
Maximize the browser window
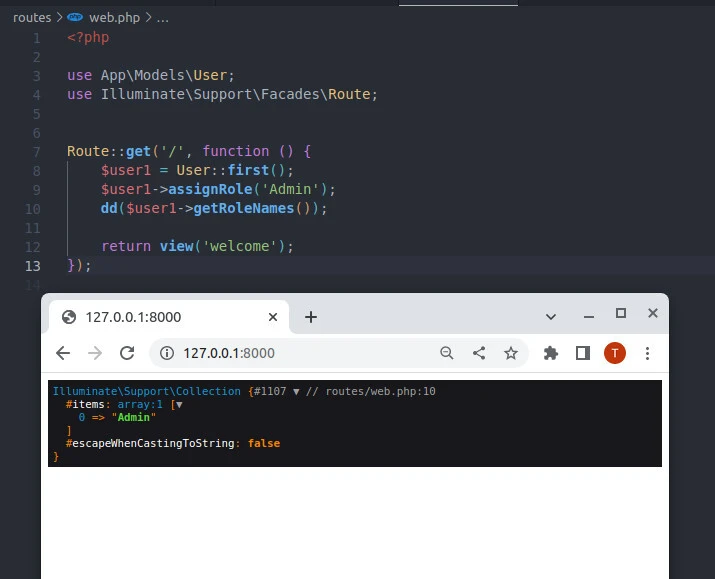click(x=621, y=313)
